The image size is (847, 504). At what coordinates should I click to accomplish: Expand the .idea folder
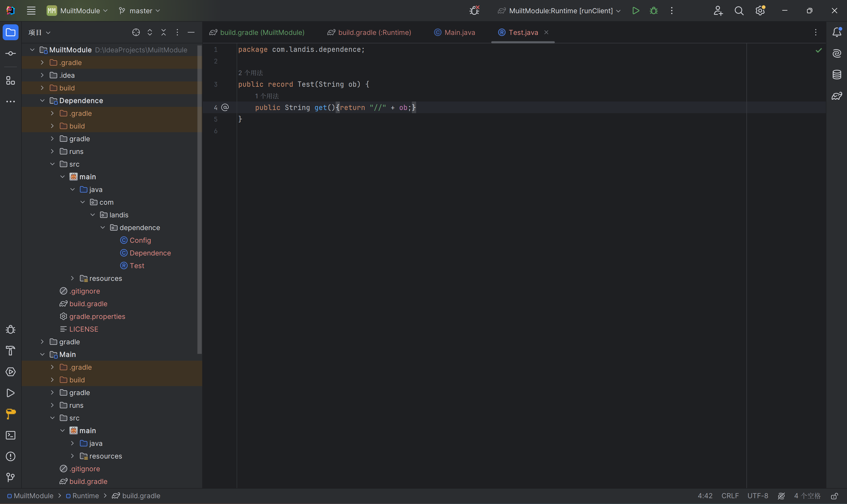(42, 75)
